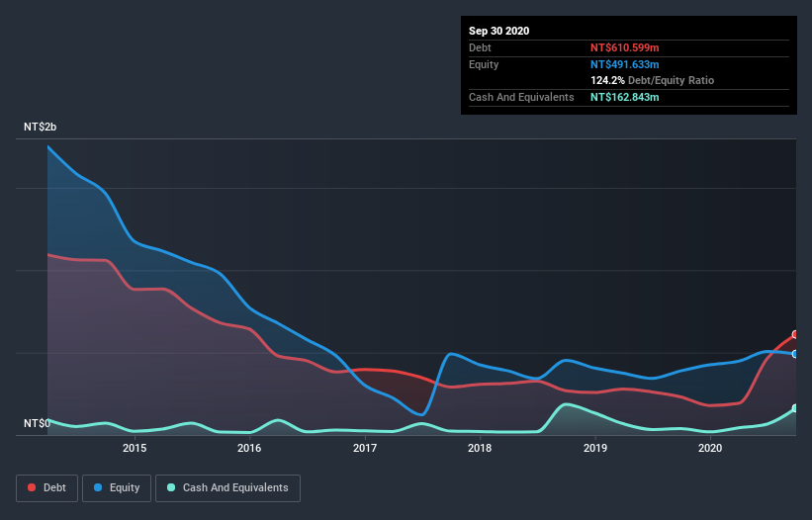Toggle Cash And Equivalents legend button

point(227,488)
